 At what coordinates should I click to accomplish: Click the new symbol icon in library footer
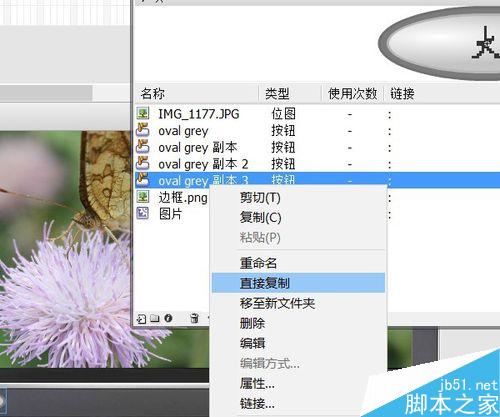click(141, 319)
